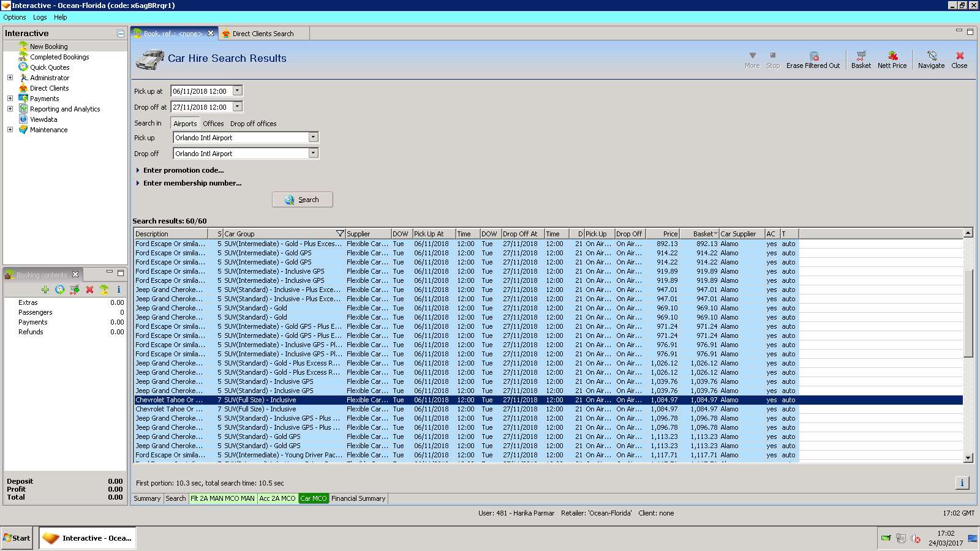This screenshot has width=980, height=551.
Task: Select the Drop off offices option
Action: point(253,124)
